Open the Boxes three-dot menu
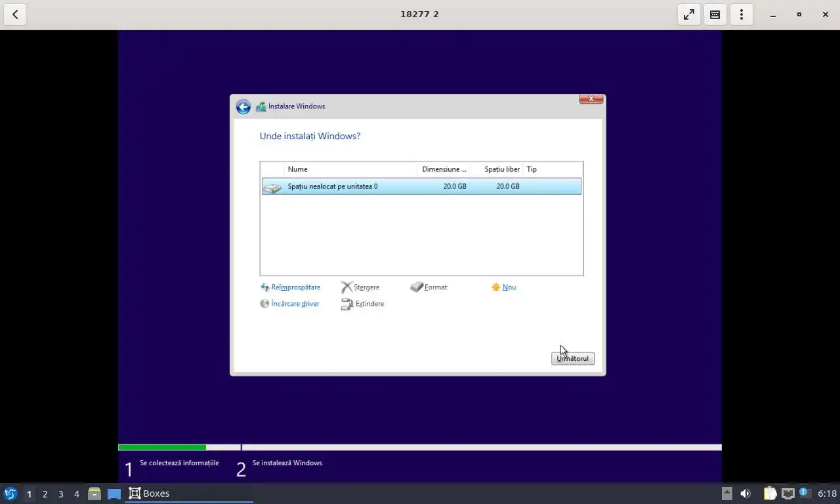This screenshot has width=840, height=504. [x=742, y=14]
